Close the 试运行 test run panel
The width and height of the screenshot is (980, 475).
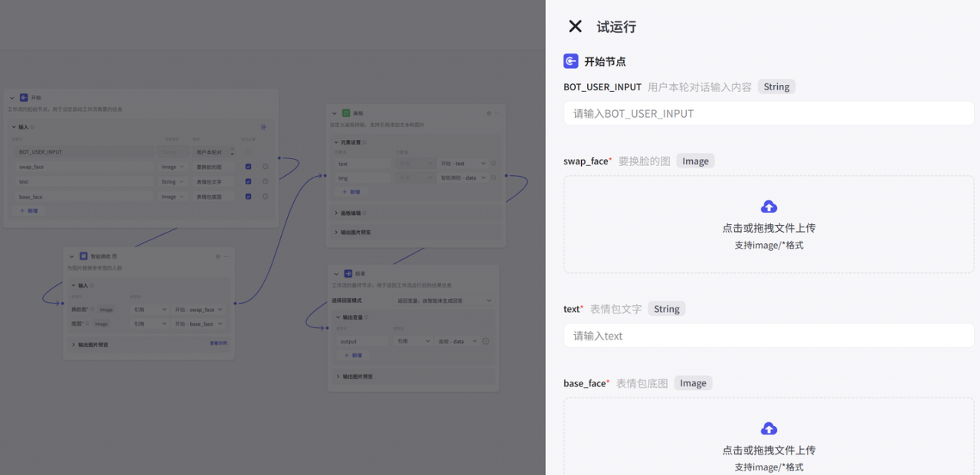(575, 26)
